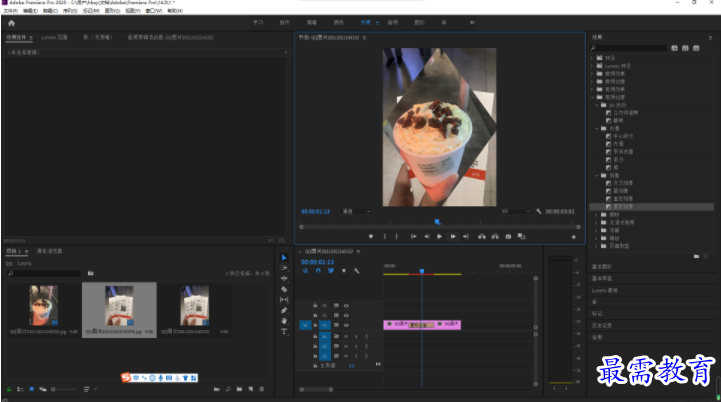Export frame with the camera icon
The image size is (721, 402).
508,236
